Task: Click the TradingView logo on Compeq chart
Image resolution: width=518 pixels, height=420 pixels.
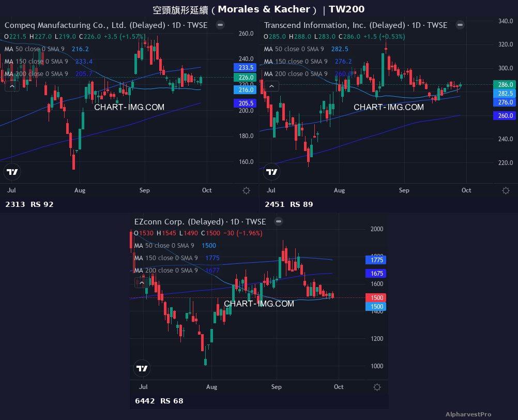Action: [12, 172]
